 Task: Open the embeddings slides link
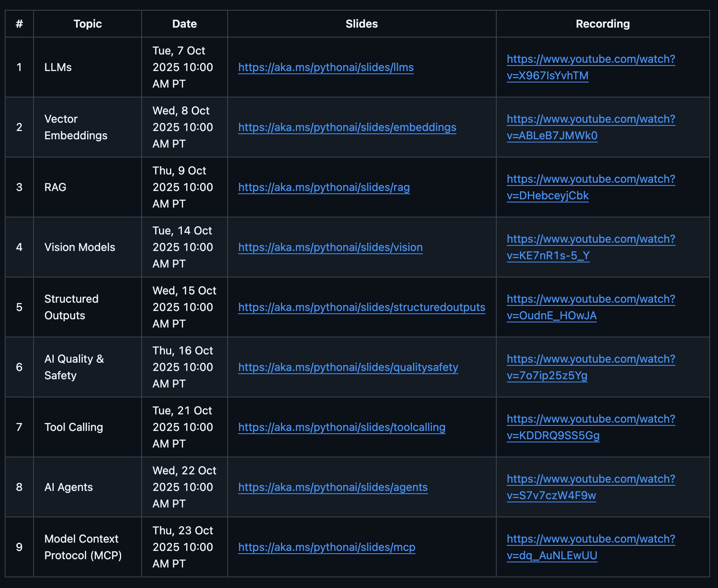347,127
